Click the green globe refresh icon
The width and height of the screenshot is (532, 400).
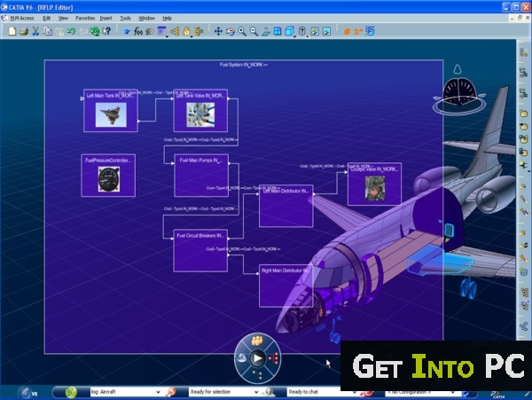point(95,32)
